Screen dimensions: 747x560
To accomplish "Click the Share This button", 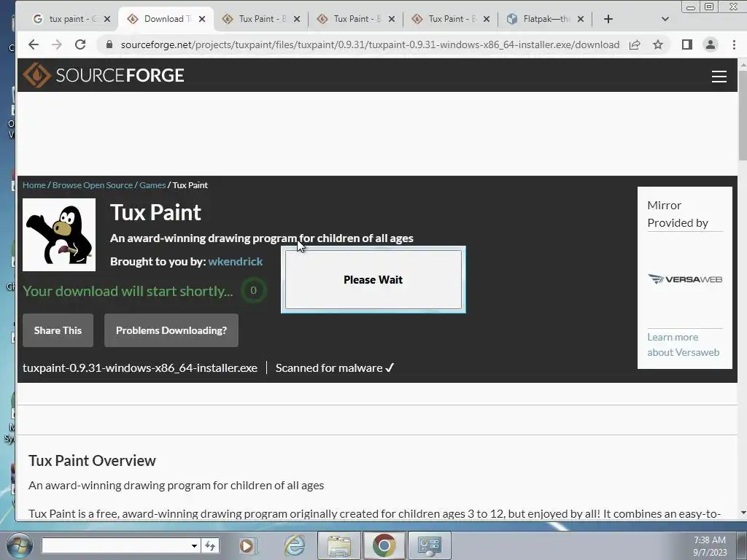I will [x=58, y=330].
